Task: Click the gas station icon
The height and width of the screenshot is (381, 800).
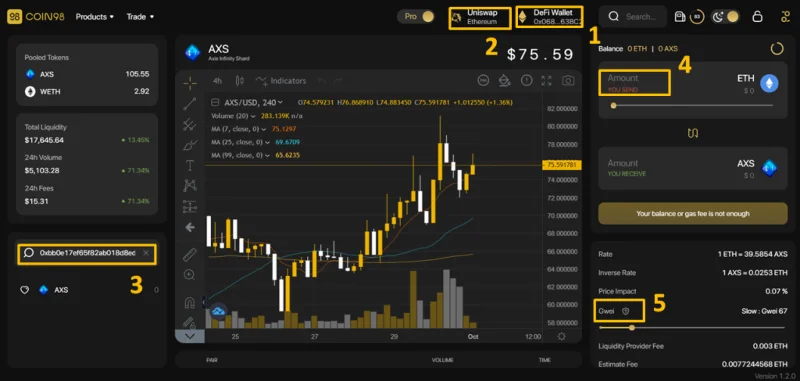Action: click(679, 17)
